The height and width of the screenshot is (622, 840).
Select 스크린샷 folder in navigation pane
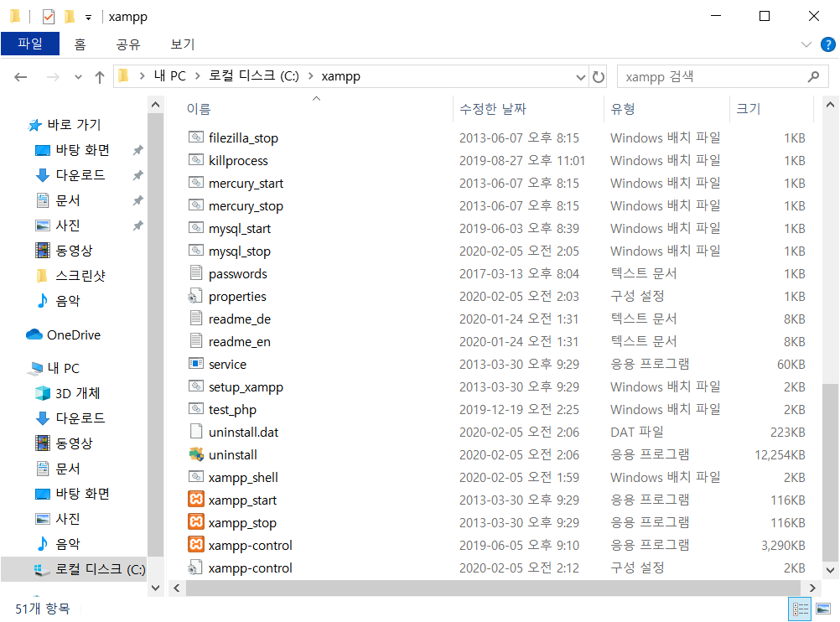click(80, 275)
